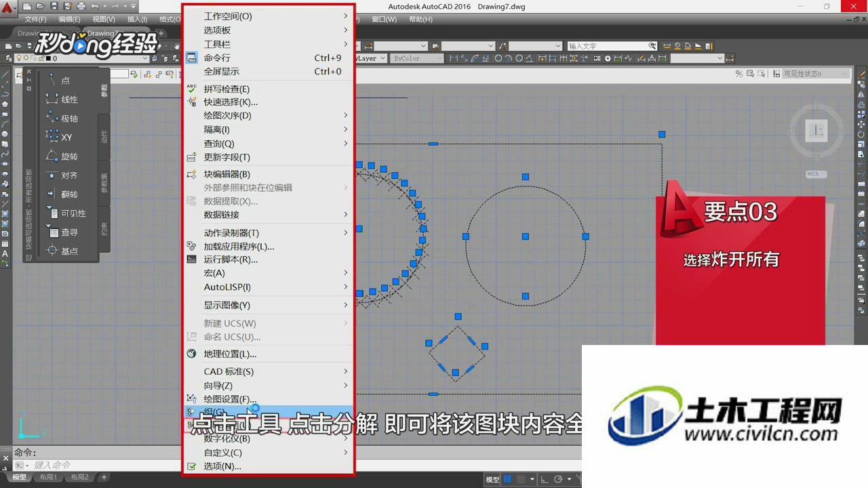Switch to the 布局2 layout tab
The height and width of the screenshot is (488, 868).
(79, 477)
